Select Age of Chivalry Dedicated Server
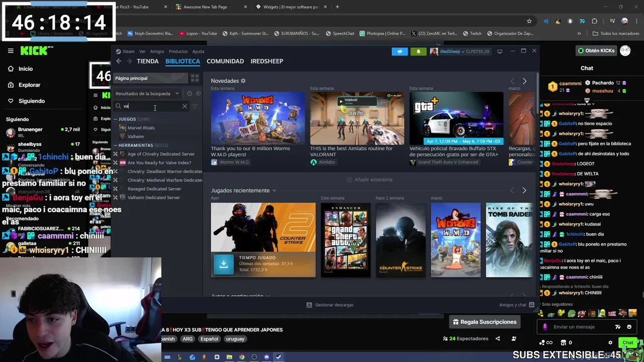644x362 pixels. click(x=161, y=154)
